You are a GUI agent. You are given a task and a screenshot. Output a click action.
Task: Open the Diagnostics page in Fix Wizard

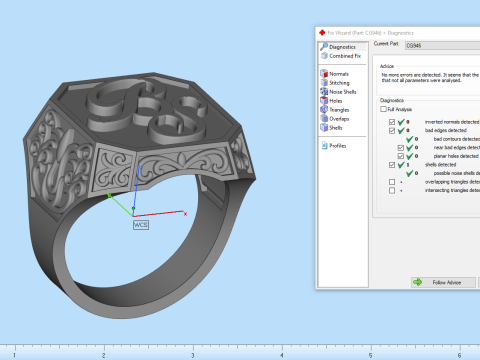[x=342, y=47]
